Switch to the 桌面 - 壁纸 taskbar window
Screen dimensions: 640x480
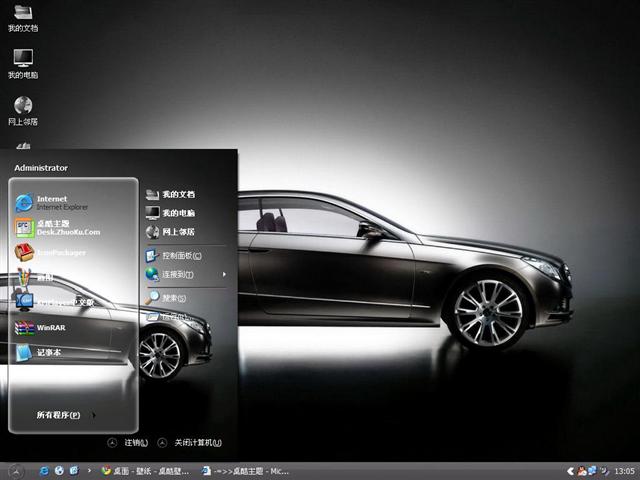[148, 470]
